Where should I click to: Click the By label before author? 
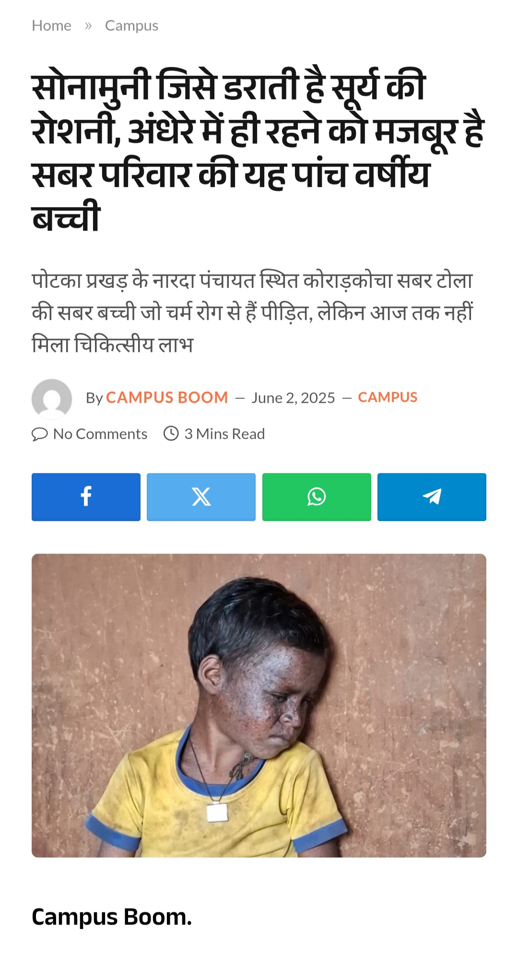(x=94, y=398)
